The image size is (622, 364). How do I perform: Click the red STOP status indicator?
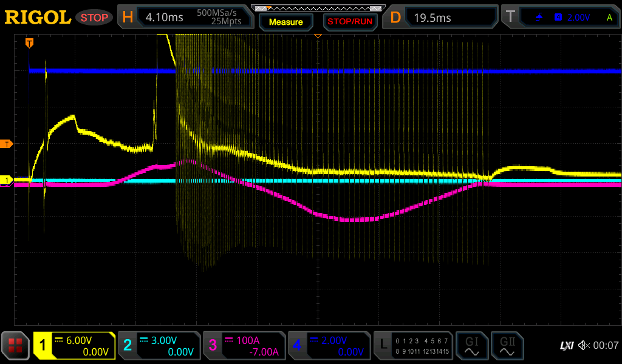(94, 18)
